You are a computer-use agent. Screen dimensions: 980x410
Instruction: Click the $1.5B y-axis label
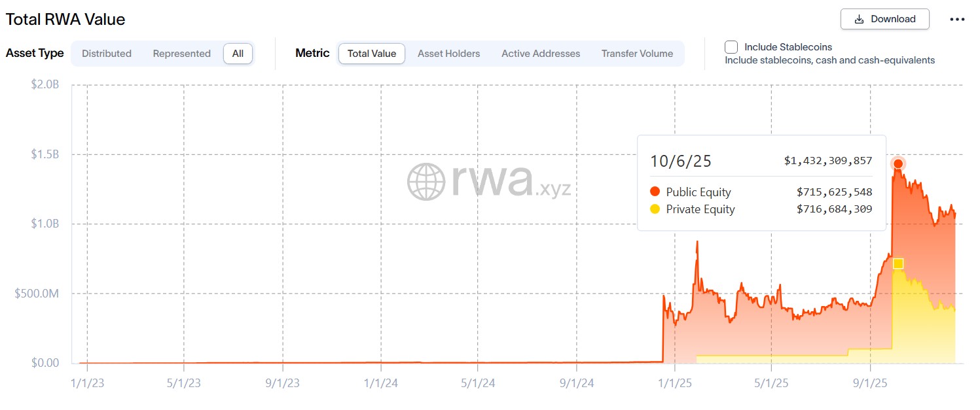click(x=45, y=154)
